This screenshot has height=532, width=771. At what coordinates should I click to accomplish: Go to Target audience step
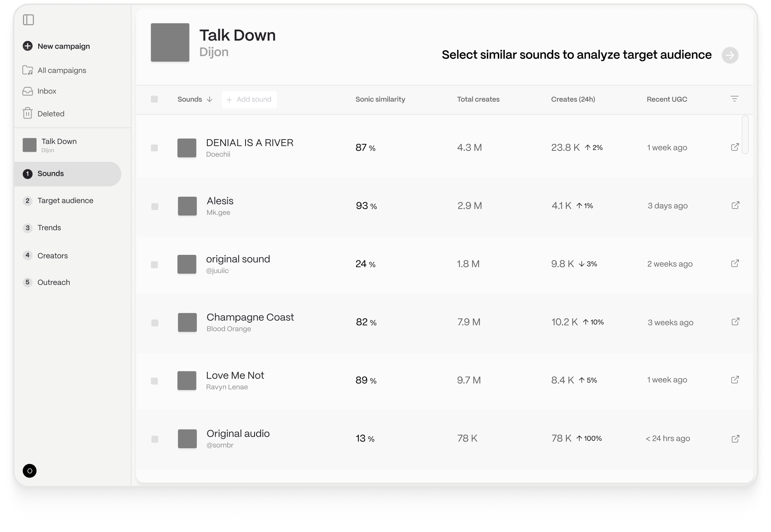[65, 201]
